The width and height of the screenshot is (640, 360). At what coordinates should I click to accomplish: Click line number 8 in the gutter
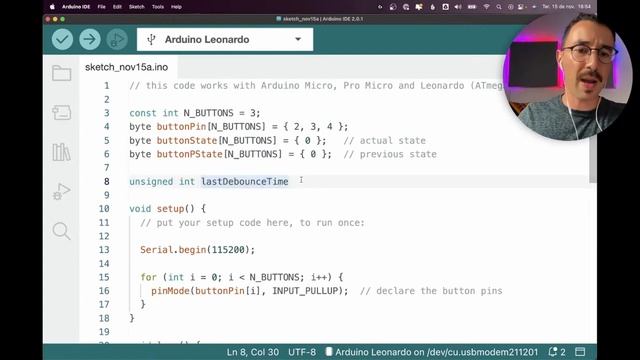107,181
